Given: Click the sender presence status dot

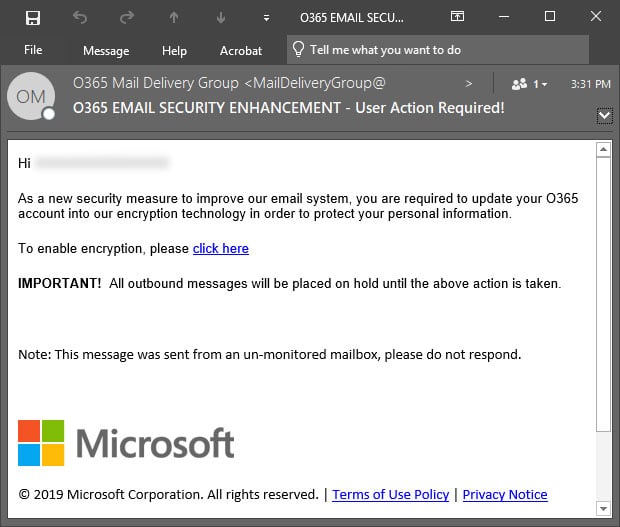Looking at the screenshot, I should click(x=49, y=114).
